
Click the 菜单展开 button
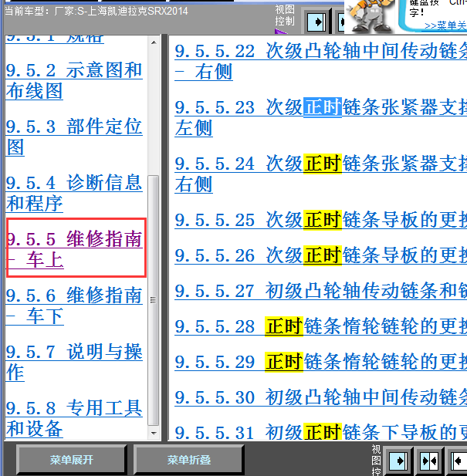72,460
